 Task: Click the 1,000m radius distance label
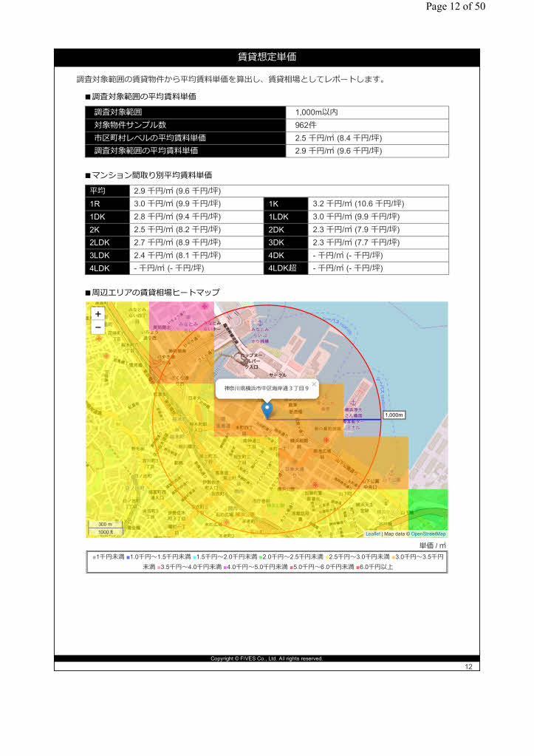pos(394,415)
